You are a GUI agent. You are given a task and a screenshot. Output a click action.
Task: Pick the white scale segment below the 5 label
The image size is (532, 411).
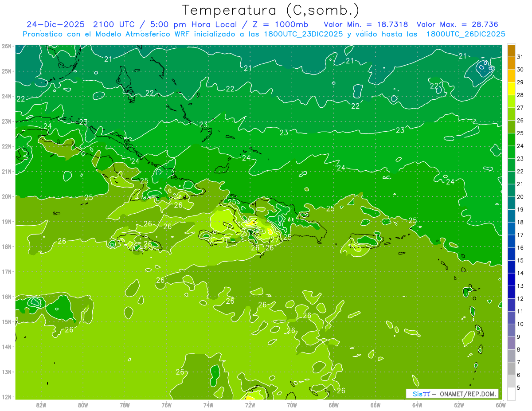[x=511, y=394]
